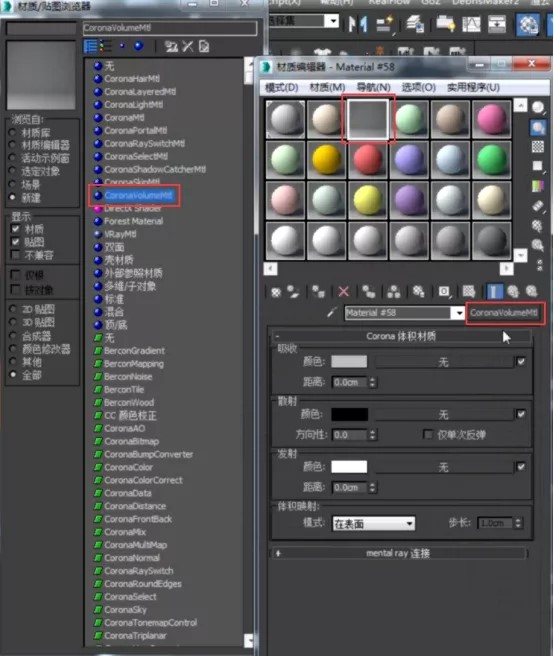
Task: Switch browser to View List + Icons mode
Action: [105, 46]
